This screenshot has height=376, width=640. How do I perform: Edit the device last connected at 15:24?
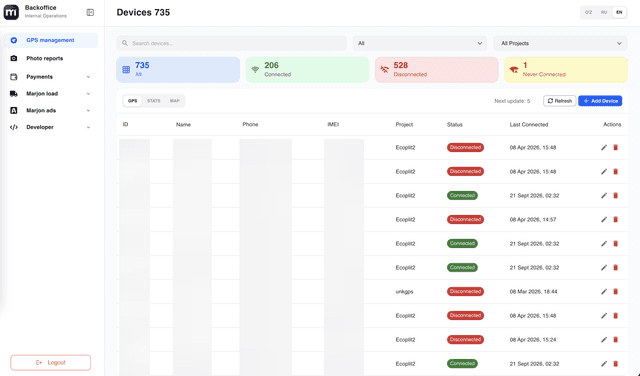point(604,340)
